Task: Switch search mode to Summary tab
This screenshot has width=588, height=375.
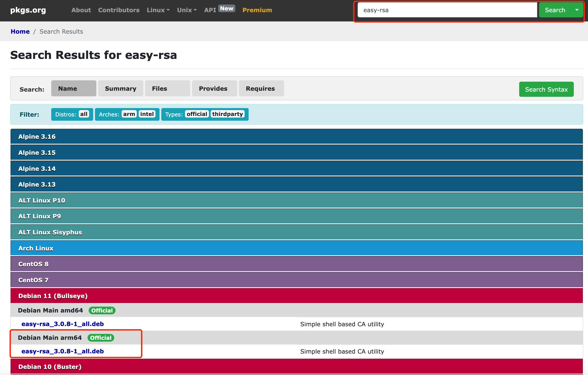Action: pos(120,88)
